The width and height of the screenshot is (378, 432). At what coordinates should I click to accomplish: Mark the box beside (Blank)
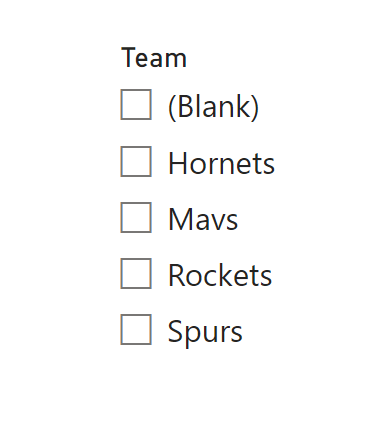tap(136, 104)
